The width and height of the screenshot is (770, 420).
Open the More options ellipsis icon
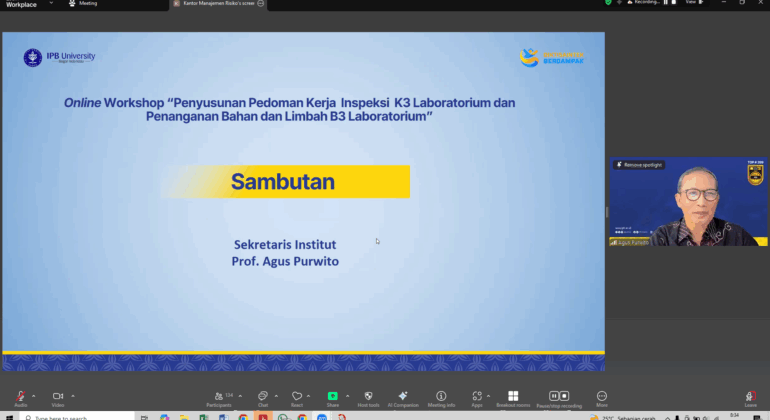[602, 396]
